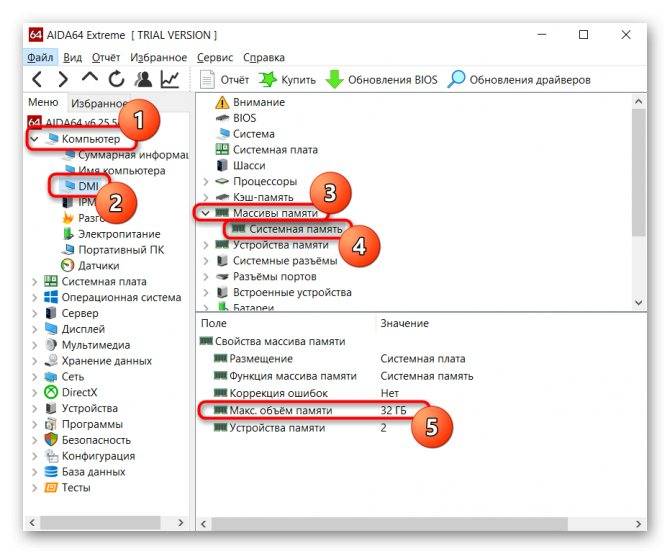The width and height of the screenshot is (670, 554).
Task: Open the Сервис menu
Action: (x=215, y=57)
